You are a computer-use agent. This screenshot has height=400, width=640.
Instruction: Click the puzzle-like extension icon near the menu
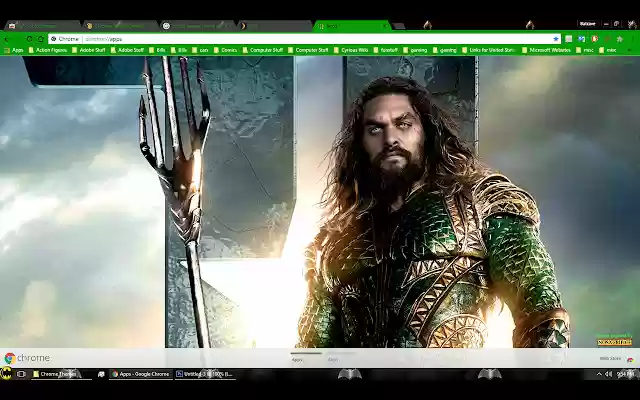point(620,39)
